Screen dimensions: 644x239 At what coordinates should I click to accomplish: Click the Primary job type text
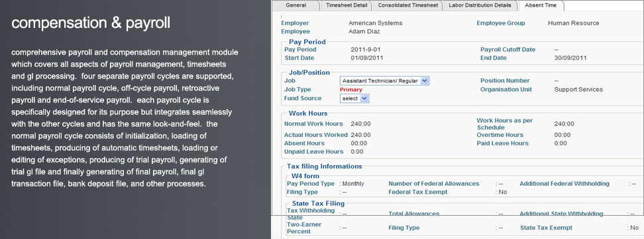point(351,90)
